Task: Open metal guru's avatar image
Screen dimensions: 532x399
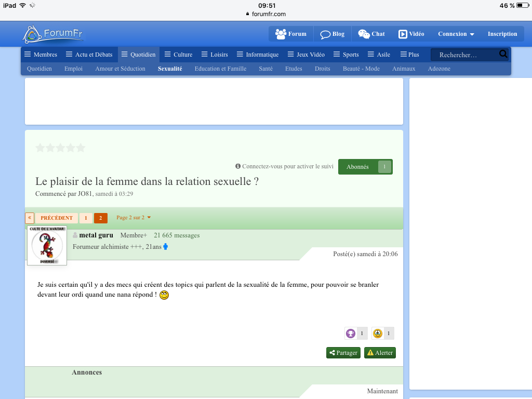Action: point(47,246)
